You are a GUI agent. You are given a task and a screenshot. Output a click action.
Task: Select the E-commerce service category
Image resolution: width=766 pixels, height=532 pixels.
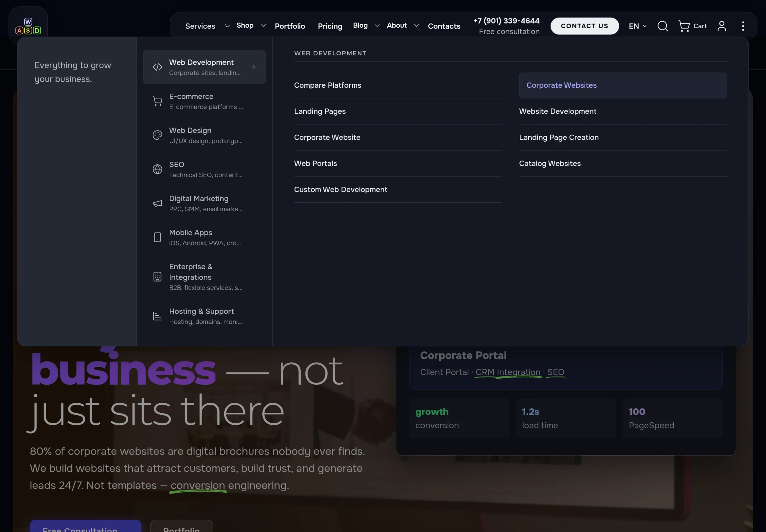pyautogui.click(x=204, y=101)
